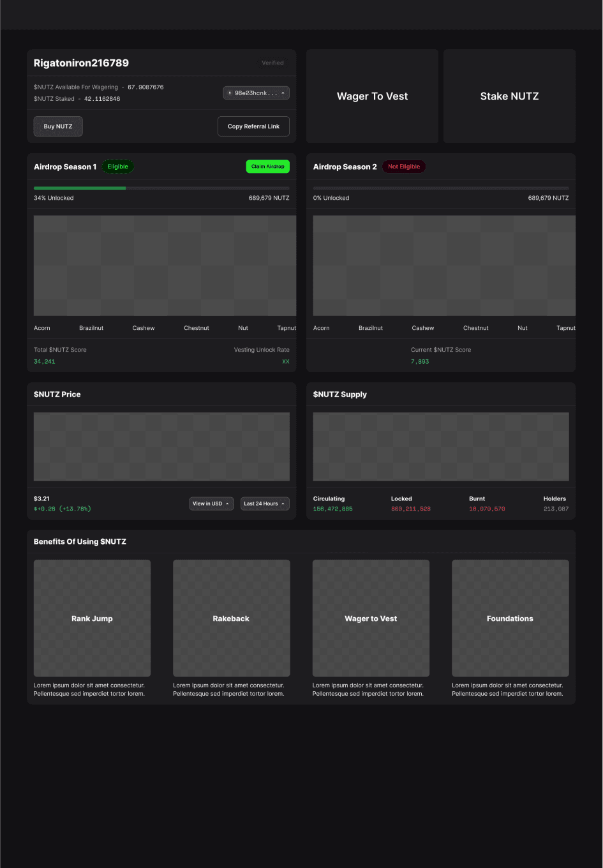Click the Airdrop Season 1 heading
This screenshot has width=603, height=868.
[65, 167]
